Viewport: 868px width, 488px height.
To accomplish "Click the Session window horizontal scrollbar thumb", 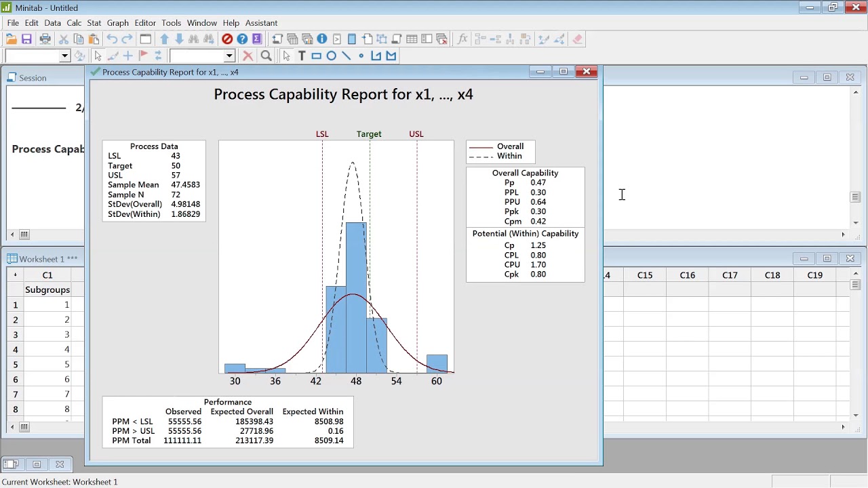I will pyautogui.click(x=24, y=235).
